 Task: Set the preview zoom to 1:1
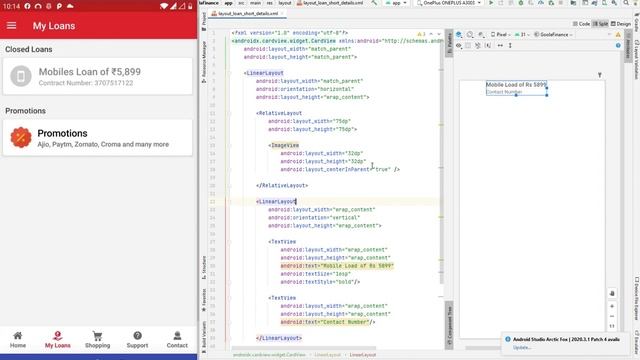(612, 326)
